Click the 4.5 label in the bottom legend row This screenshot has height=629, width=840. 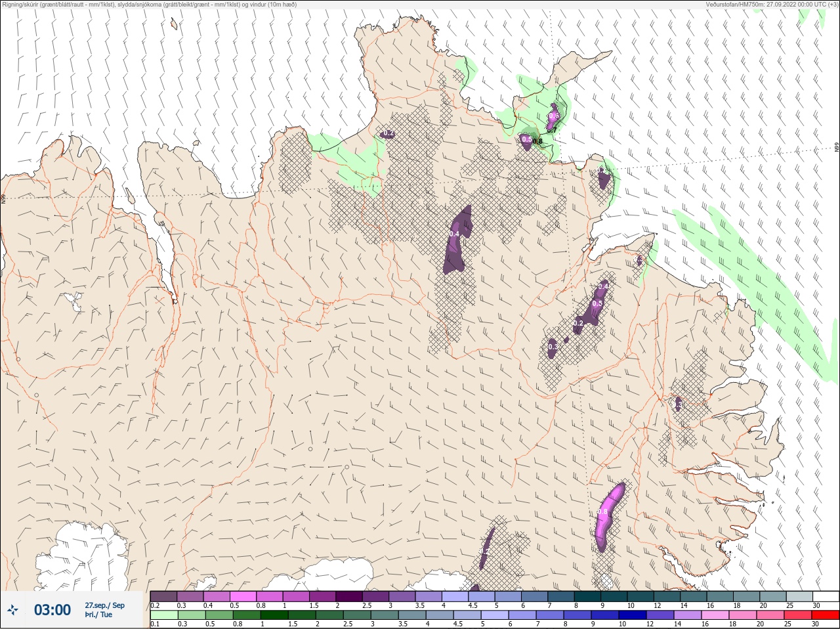(x=459, y=624)
